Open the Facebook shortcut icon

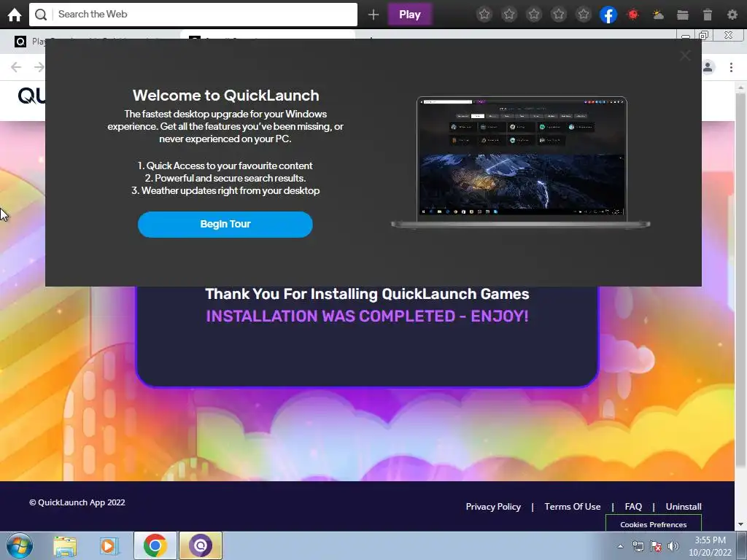[608, 15]
